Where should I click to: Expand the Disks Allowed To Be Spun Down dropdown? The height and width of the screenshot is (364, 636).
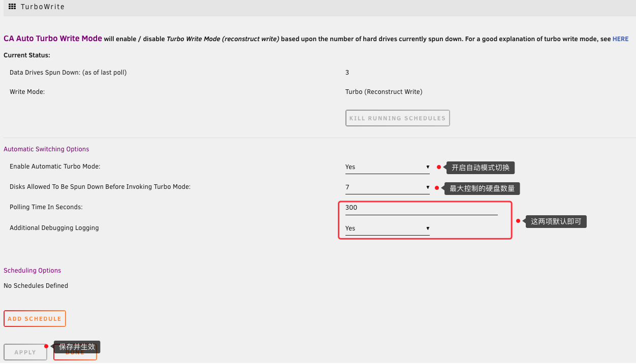point(388,187)
